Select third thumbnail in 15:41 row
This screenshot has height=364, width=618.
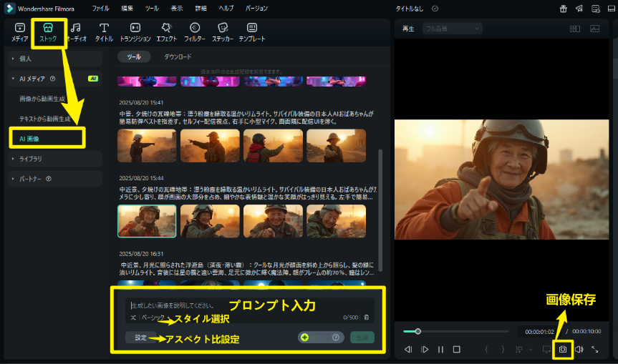pos(273,146)
